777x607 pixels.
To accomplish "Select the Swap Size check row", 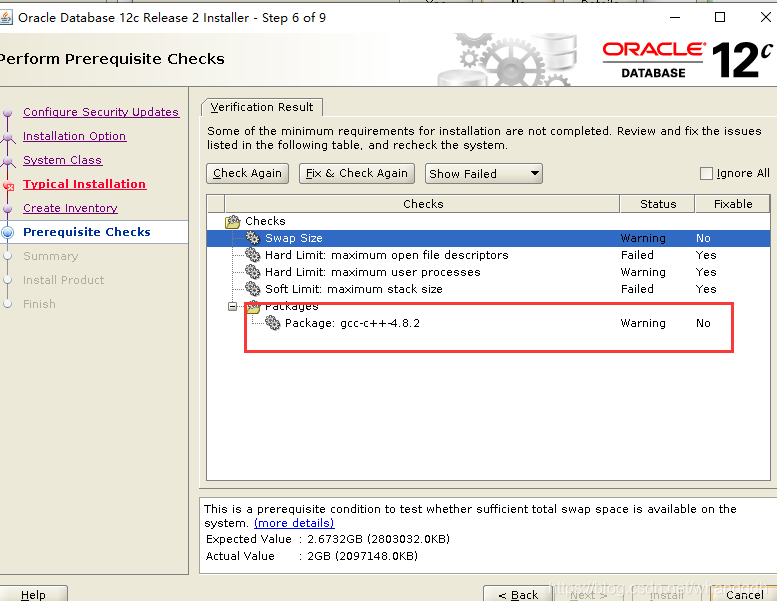I will [488, 238].
